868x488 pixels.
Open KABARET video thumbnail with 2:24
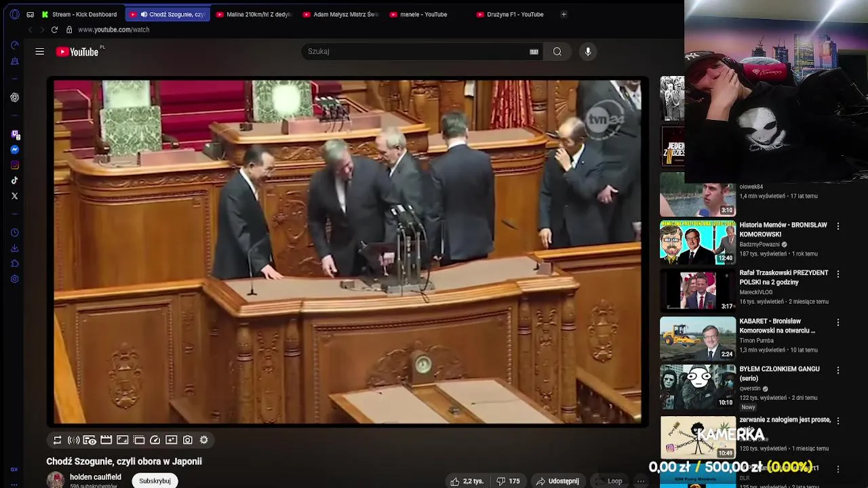[698, 338]
